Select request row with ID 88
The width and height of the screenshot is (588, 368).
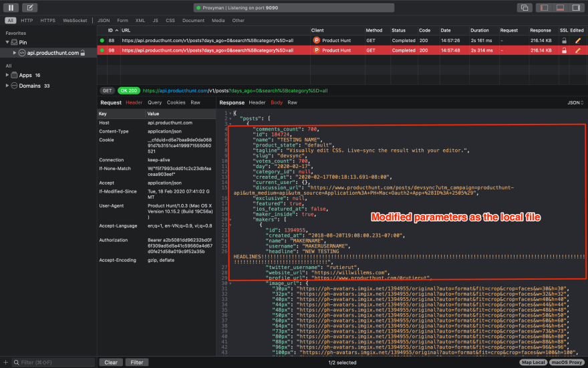[342, 41]
